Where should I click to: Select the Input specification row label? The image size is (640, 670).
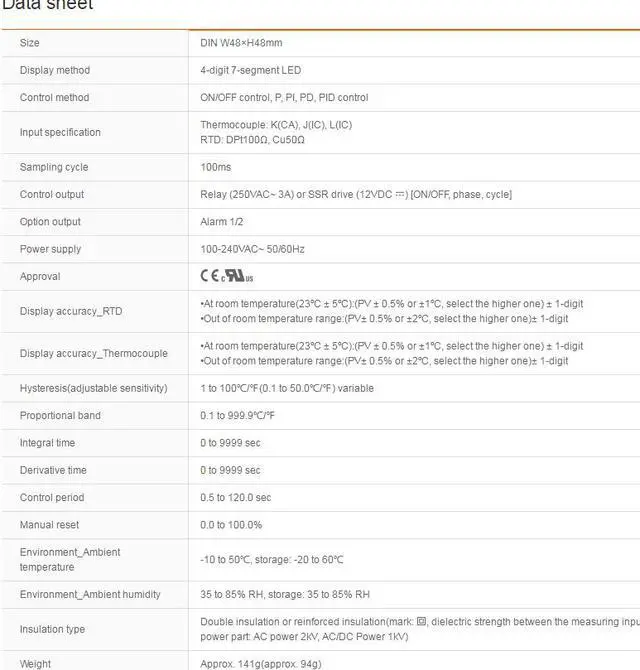60,132
